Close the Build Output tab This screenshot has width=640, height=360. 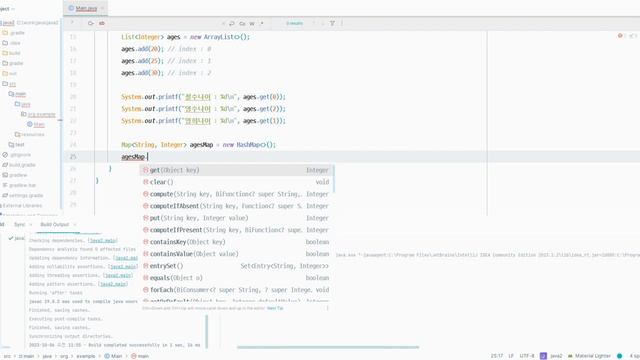74,224
